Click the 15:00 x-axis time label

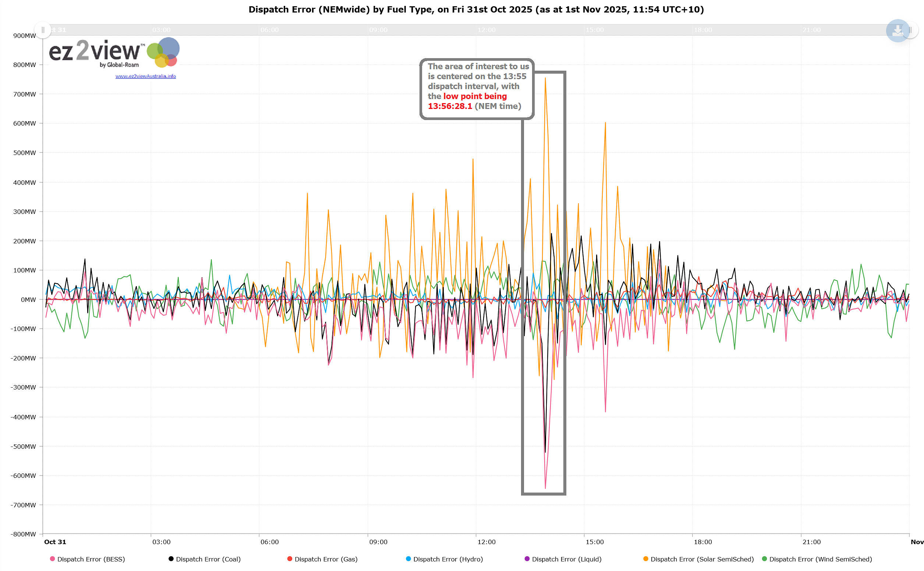point(594,542)
